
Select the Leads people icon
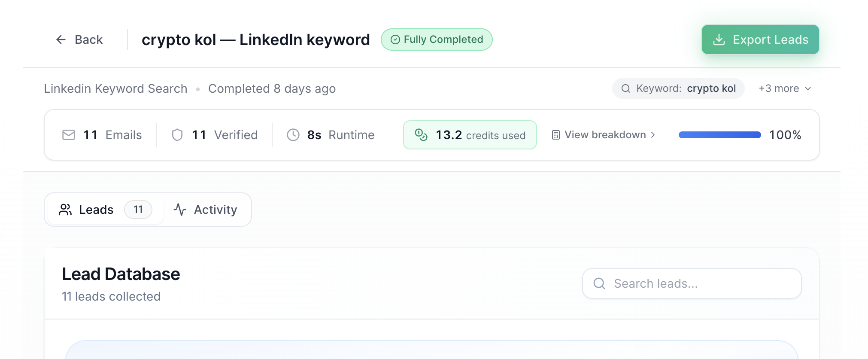65,210
